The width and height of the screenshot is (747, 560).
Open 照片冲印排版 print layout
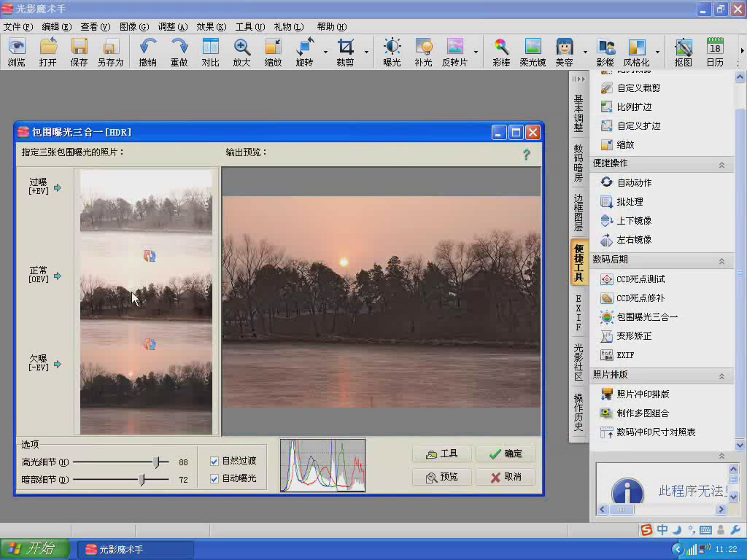(x=635, y=394)
